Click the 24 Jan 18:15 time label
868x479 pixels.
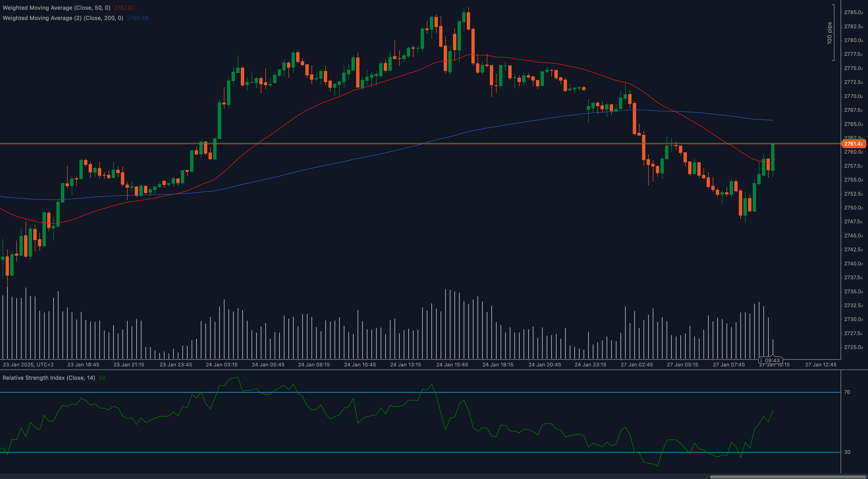pyautogui.click(x=498, y=365)
